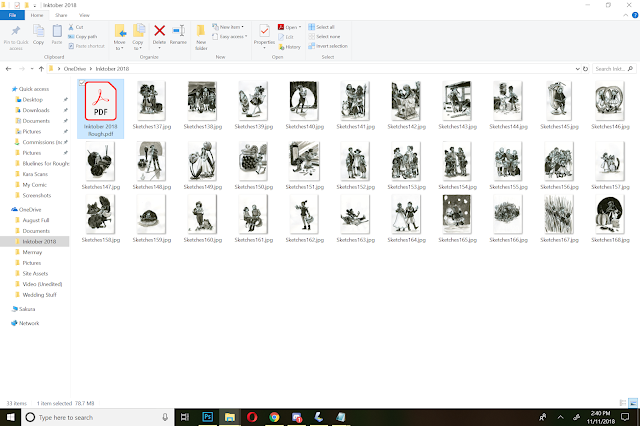
Task: Click the Properties icon
Action: tap(264, 31)
